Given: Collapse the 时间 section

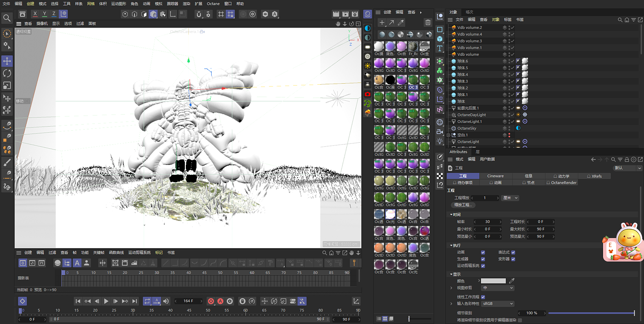Looking at the screenshot, I should 456,214.
